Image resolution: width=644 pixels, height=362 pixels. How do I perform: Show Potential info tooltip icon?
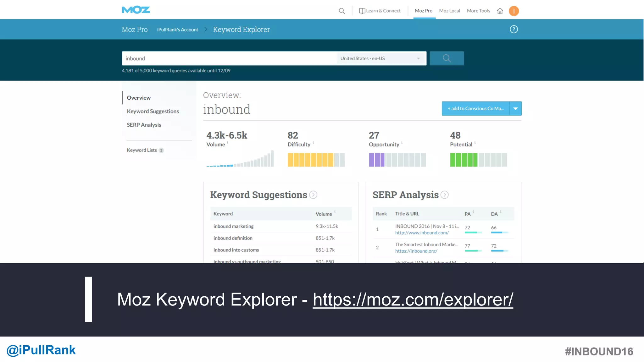coord(475,142)
